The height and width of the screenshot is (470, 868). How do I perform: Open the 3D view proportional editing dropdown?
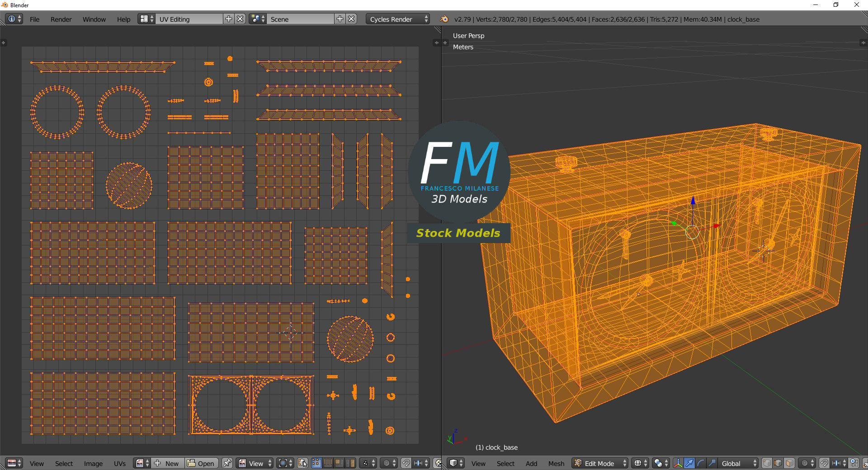[x=807, y=463]
